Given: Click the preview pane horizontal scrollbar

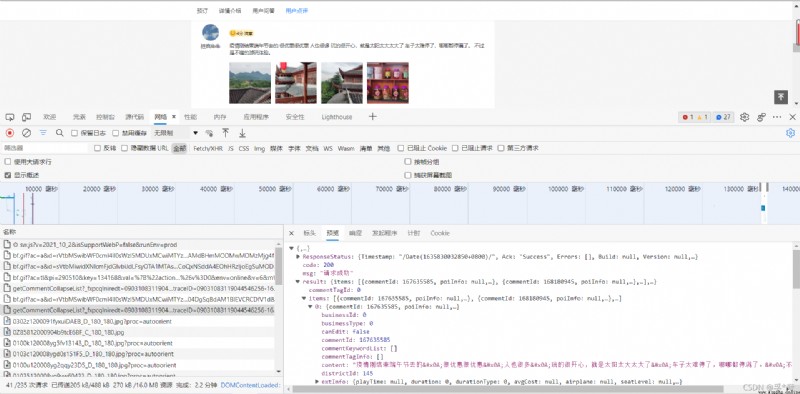Looking at the screenshot, I should click(508, 389).
